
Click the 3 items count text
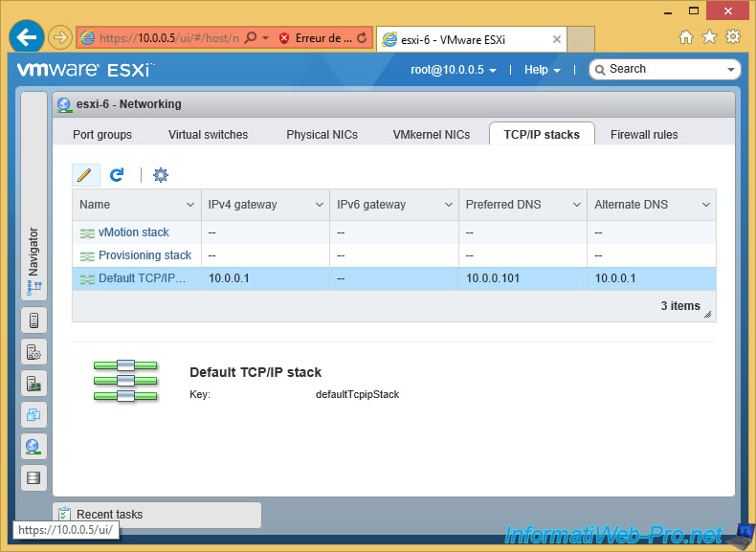[x=680, y=305]
